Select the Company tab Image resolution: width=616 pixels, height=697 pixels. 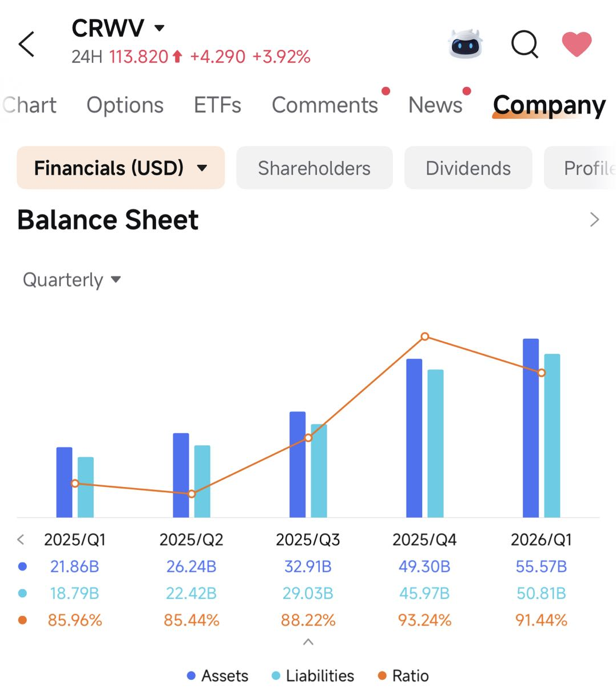pos(549,105)
